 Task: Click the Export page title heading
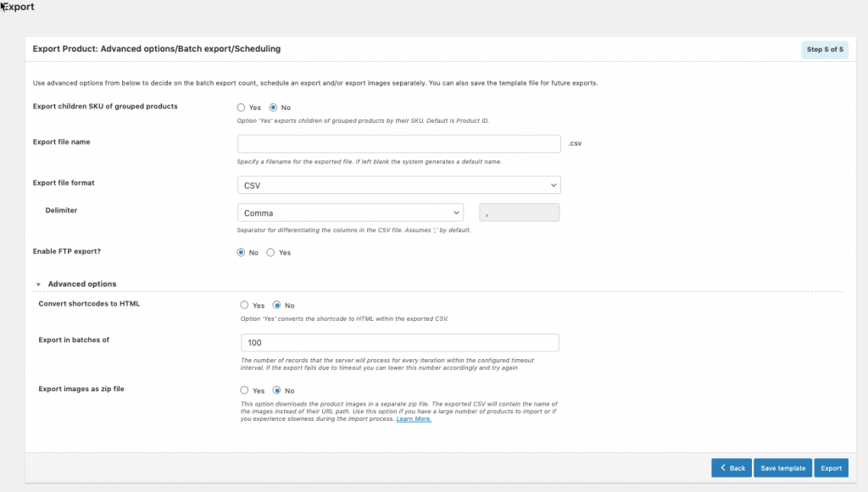(17, 7)
